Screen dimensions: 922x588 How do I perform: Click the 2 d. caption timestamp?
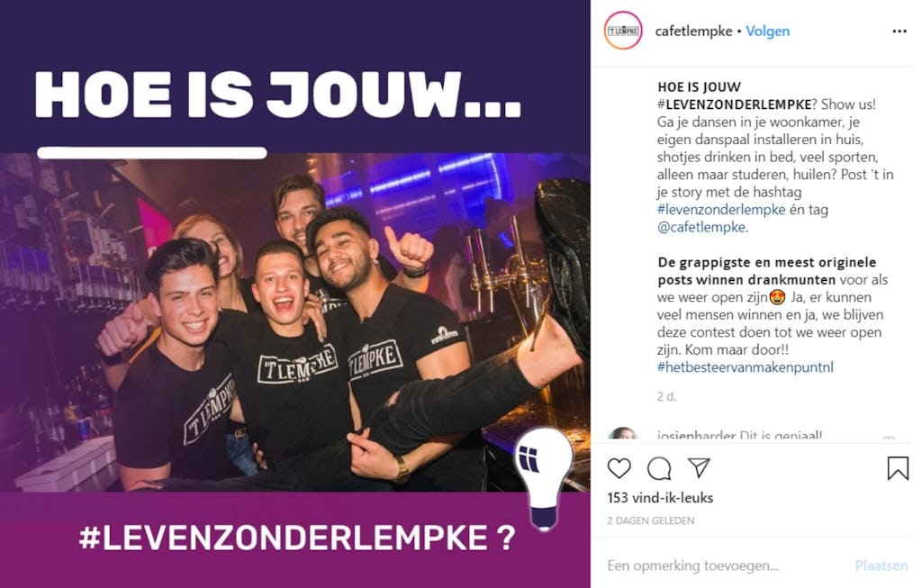(x=667, y=397)
